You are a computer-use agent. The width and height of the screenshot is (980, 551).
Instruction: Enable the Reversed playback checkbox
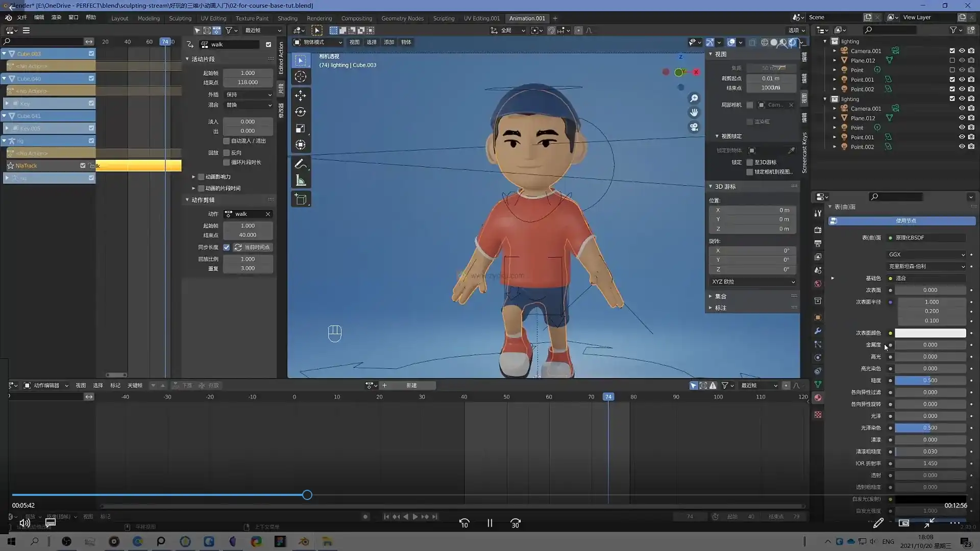click(227, 153)
